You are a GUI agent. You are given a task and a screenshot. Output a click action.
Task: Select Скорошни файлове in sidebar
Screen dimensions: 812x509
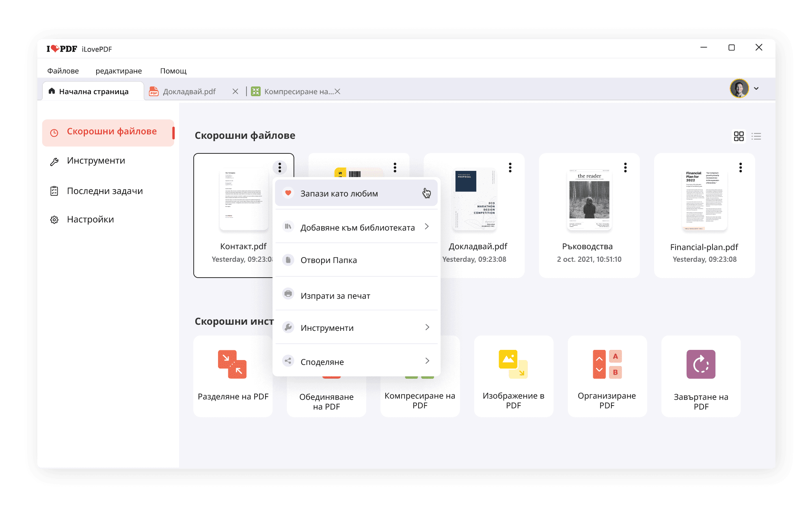[x=108, y=132]
